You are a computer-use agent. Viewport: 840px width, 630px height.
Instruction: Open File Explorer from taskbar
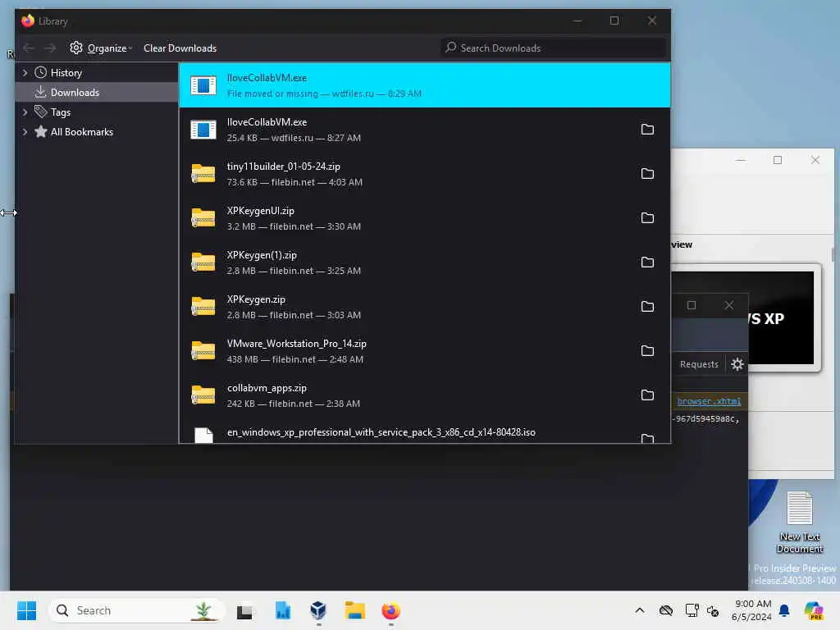coord(354,610)
